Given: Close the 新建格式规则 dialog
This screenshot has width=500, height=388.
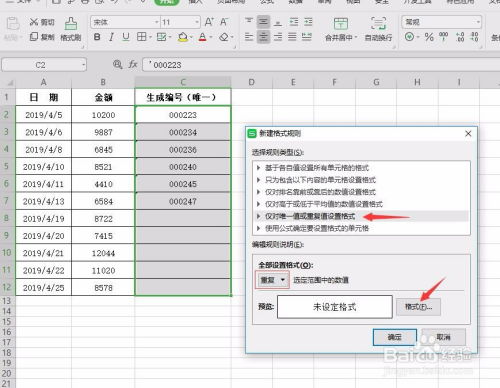Looking at the screenshot, I should [x=468, y=134].
